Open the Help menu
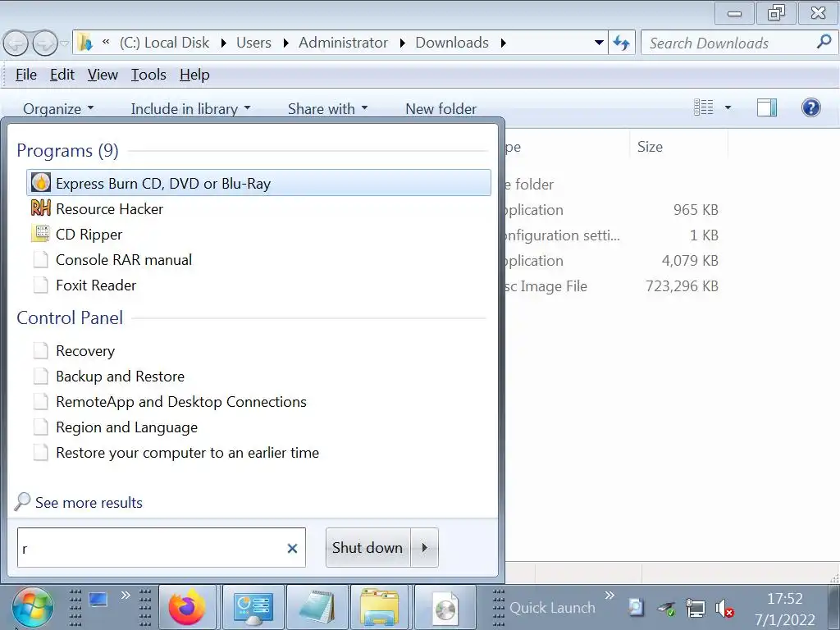 (194, 75)
